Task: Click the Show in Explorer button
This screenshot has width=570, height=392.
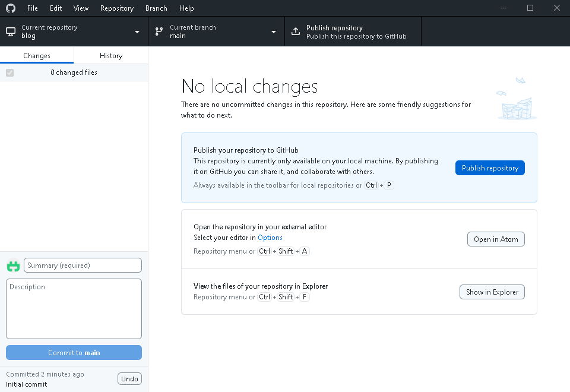Action: pos(492,292)
